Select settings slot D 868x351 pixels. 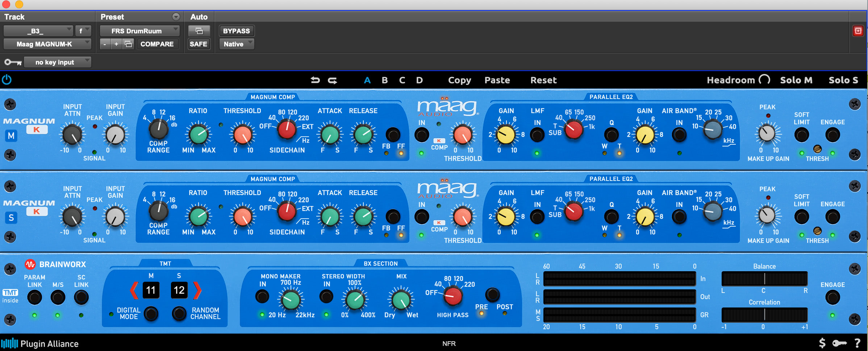coord(420,80)
